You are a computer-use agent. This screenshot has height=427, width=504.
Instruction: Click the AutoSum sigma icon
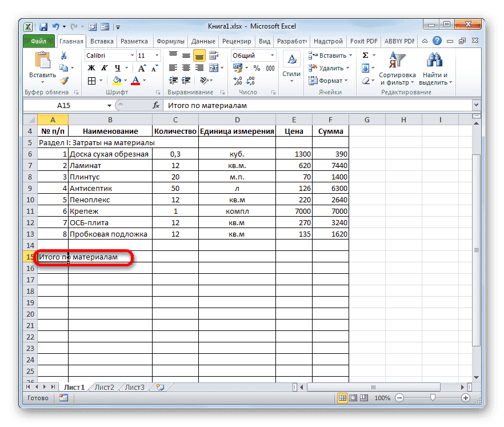(365, 55)
